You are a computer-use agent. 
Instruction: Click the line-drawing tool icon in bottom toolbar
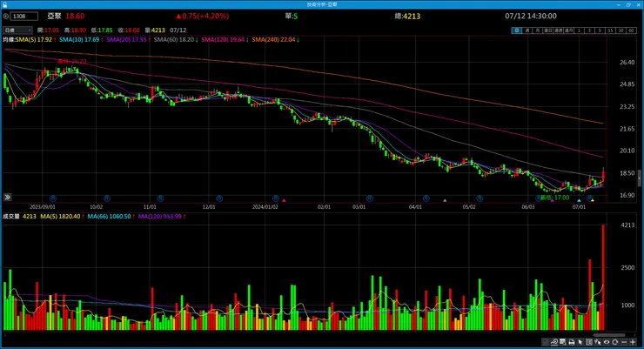(x=554, y=342)
